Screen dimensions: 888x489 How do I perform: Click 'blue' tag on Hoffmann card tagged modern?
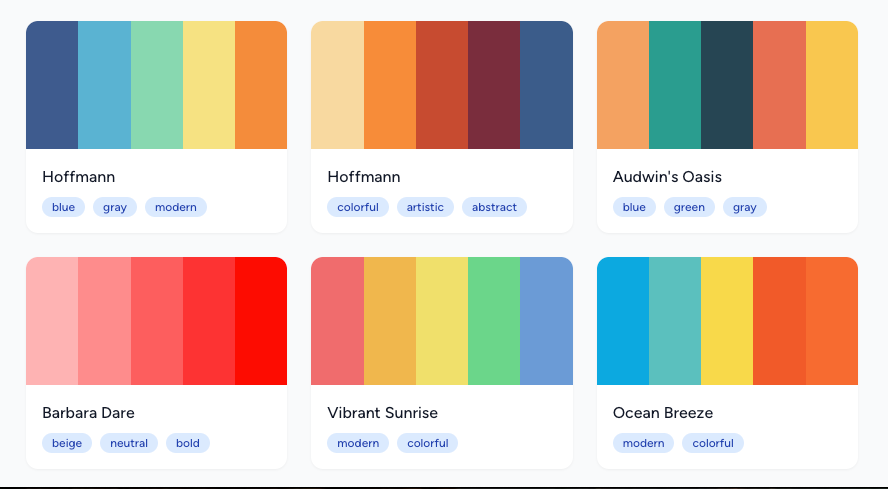(x=63, y=207)
